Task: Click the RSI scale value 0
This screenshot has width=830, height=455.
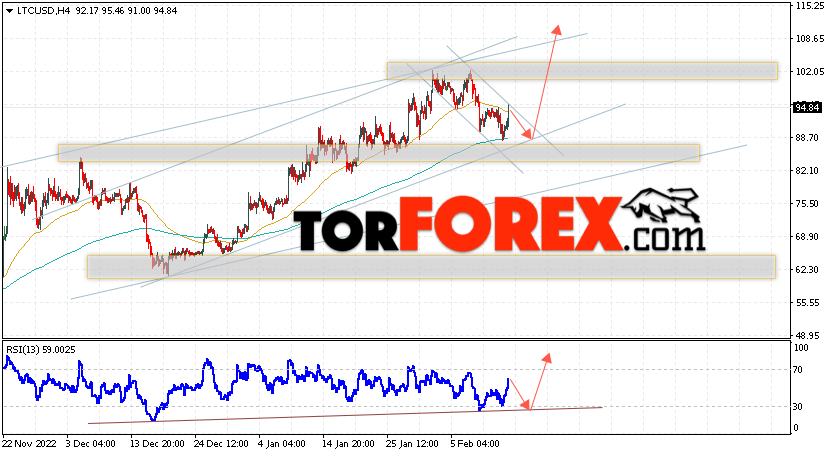Action: click(797, 428)
